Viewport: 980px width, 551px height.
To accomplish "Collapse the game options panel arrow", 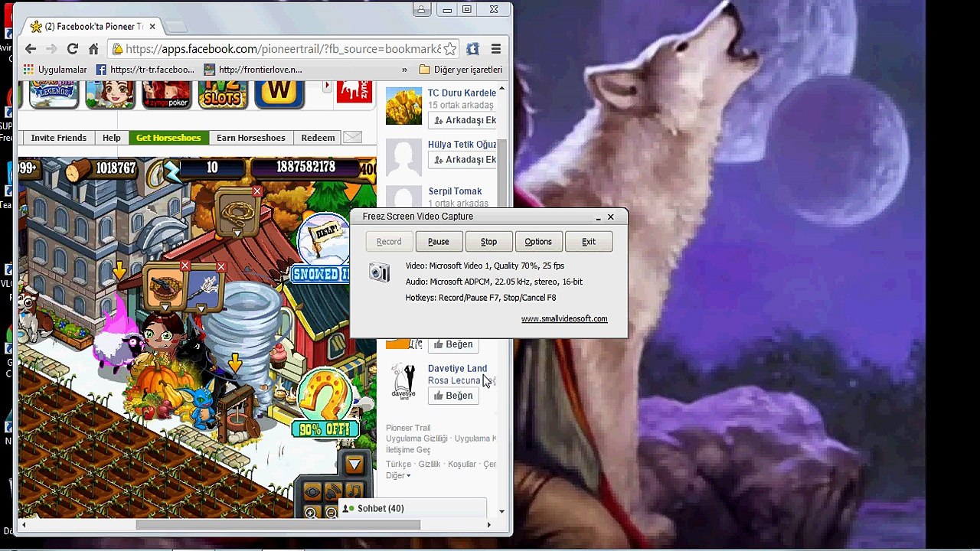I will coord(354,464).
